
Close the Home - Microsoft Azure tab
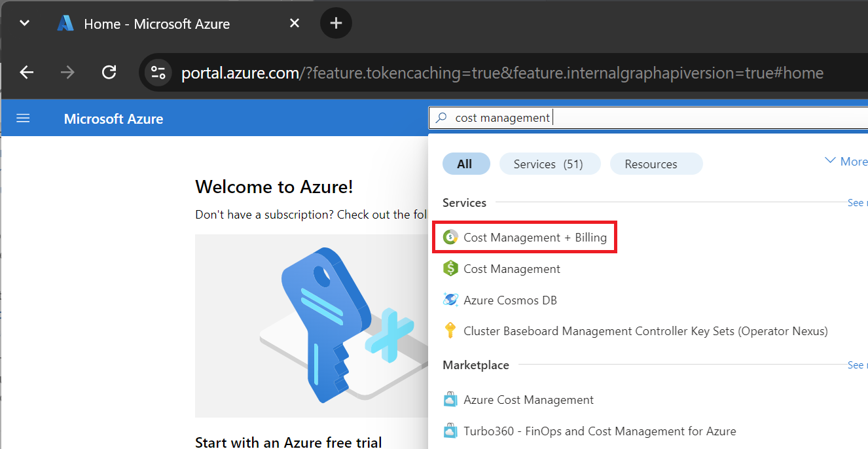click(295, 24)
